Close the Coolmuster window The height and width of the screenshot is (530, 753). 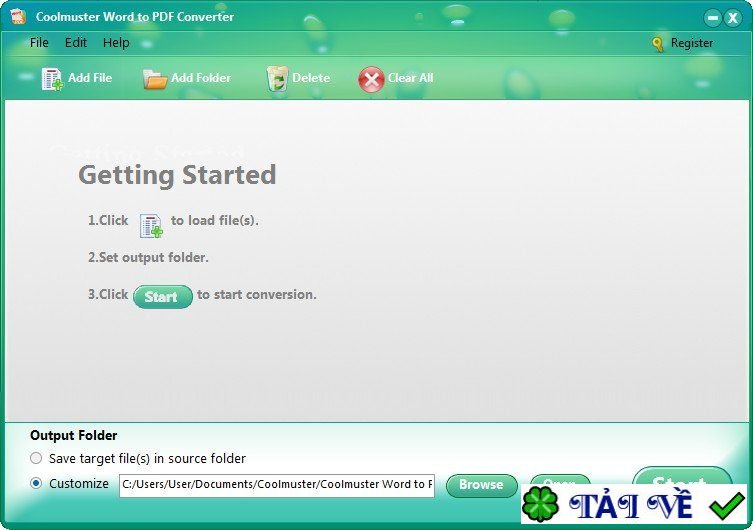click(x=733, y=18)
